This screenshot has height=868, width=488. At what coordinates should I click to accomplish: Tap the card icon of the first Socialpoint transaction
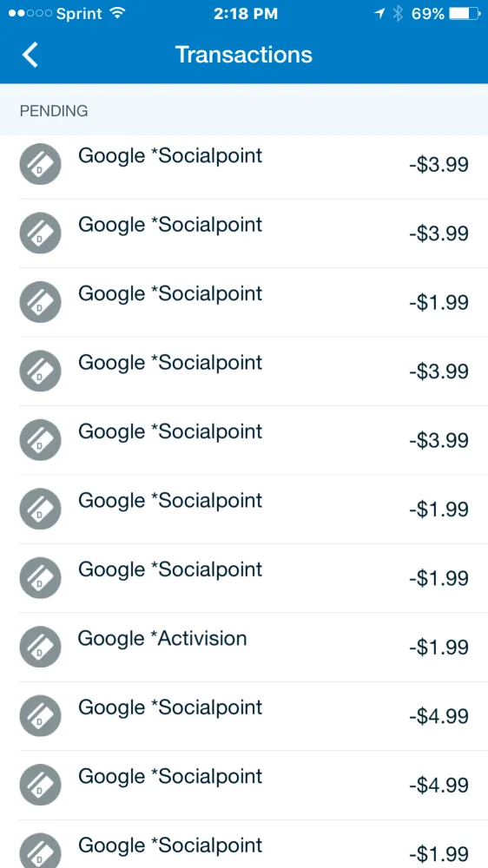(41, 164)
